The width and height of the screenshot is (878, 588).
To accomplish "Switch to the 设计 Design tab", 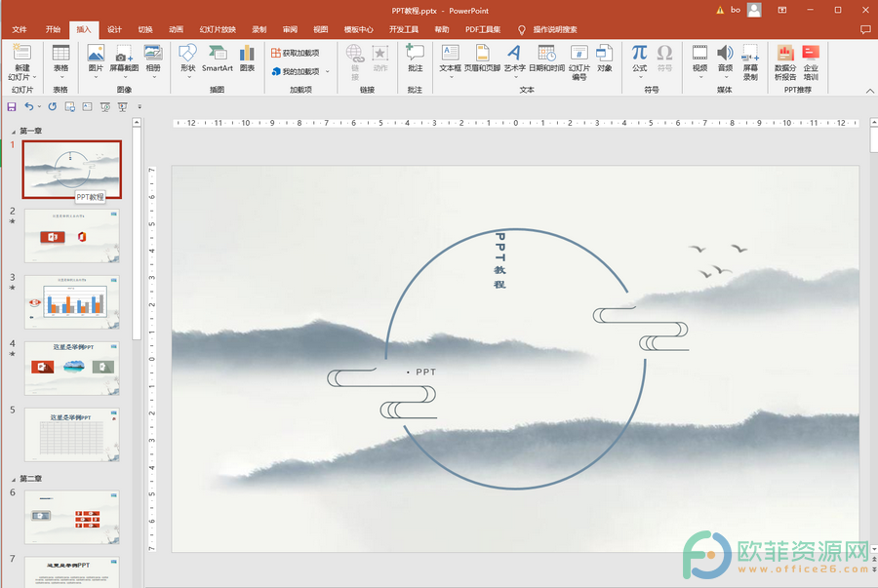I will (x=114, y=29).
